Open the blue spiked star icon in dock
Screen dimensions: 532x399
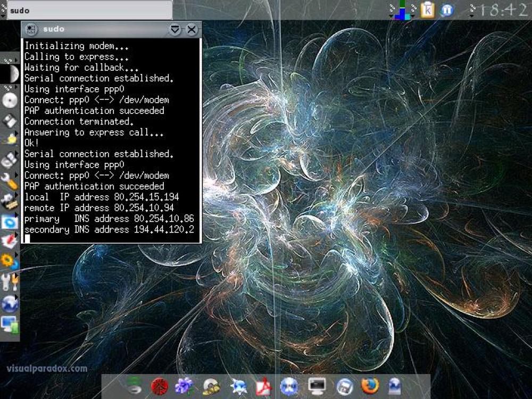[239, 387]
